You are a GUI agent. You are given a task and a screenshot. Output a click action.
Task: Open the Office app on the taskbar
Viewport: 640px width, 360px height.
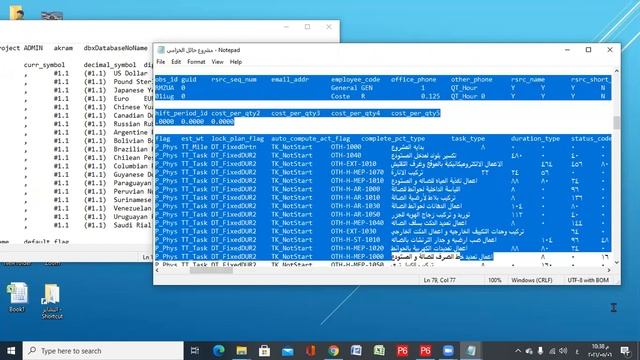311,351
